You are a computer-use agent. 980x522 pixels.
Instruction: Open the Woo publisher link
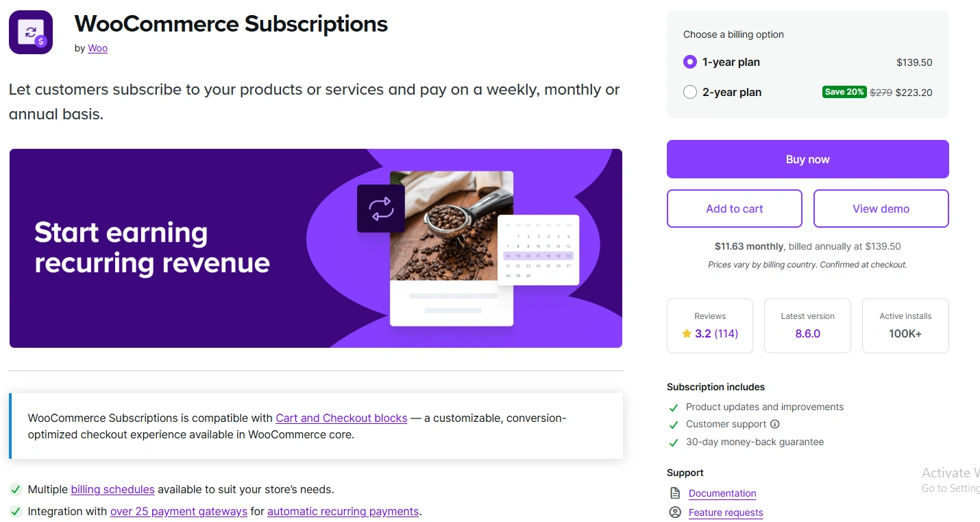97,48
